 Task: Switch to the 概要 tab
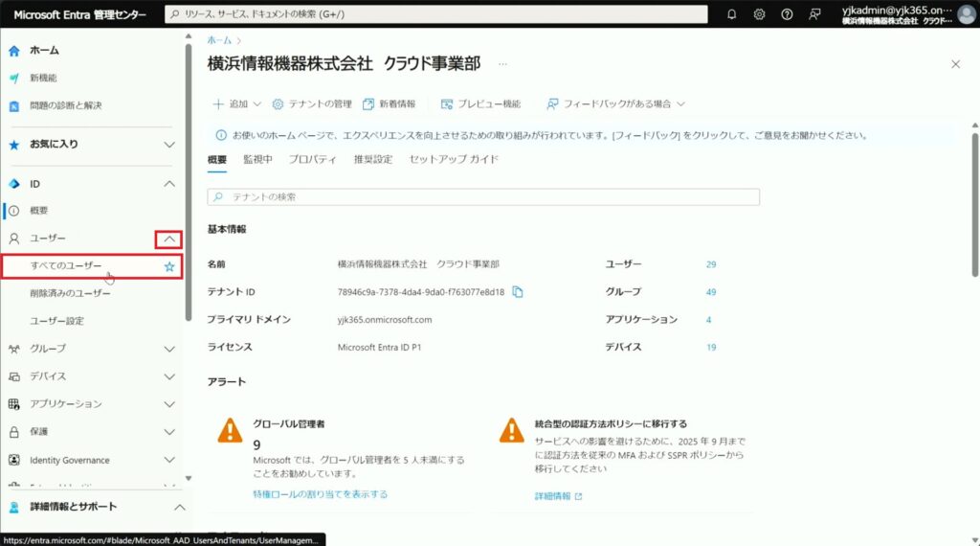click(x=217, y=159)
